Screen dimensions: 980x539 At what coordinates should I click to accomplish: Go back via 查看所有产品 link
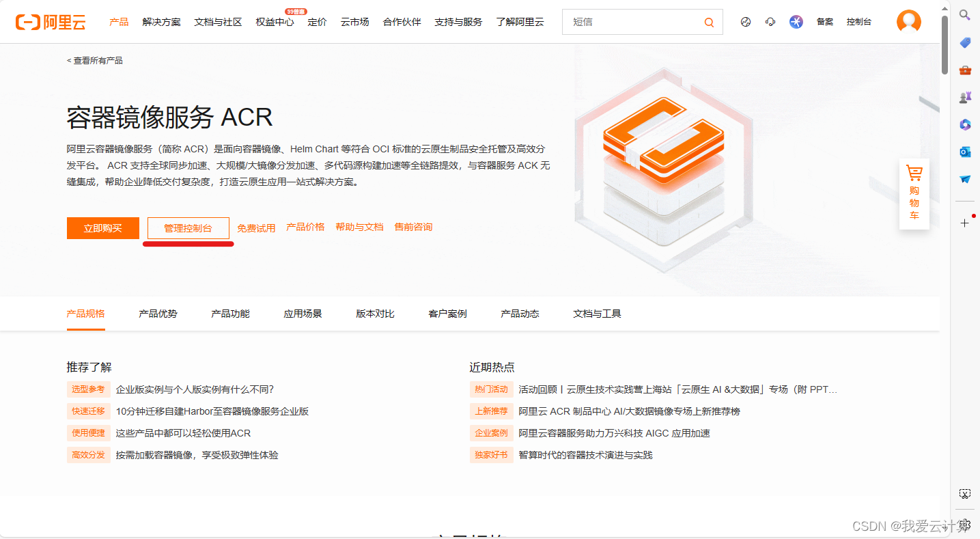click(x=95, y=61)
